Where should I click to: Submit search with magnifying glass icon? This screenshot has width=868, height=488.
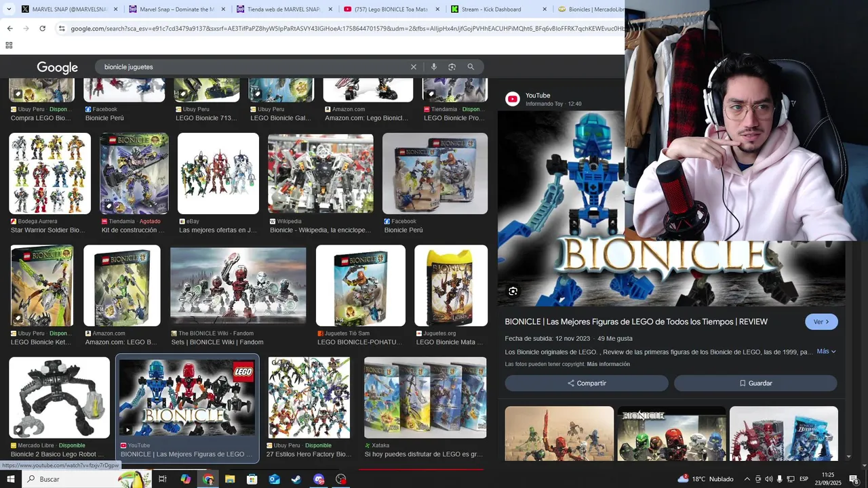471,67
